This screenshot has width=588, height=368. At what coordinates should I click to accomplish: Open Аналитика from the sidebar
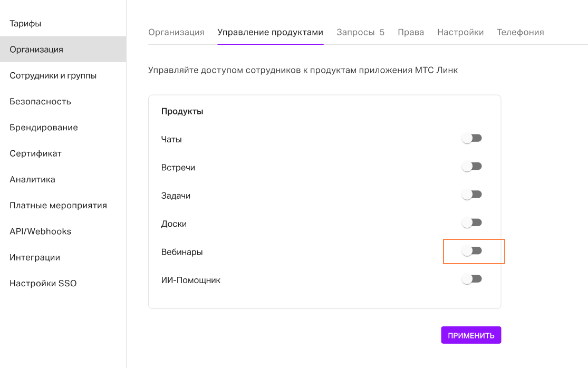click(32, 179)
